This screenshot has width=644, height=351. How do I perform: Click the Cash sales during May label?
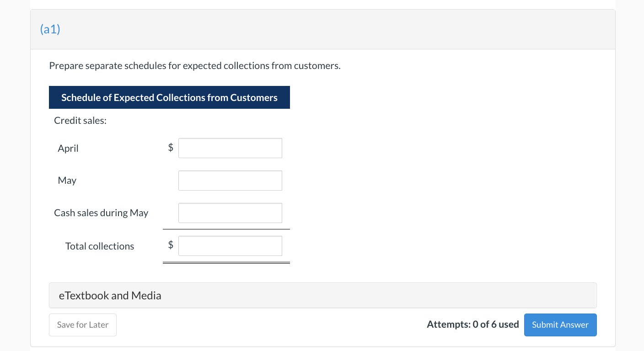click(101, 213)
